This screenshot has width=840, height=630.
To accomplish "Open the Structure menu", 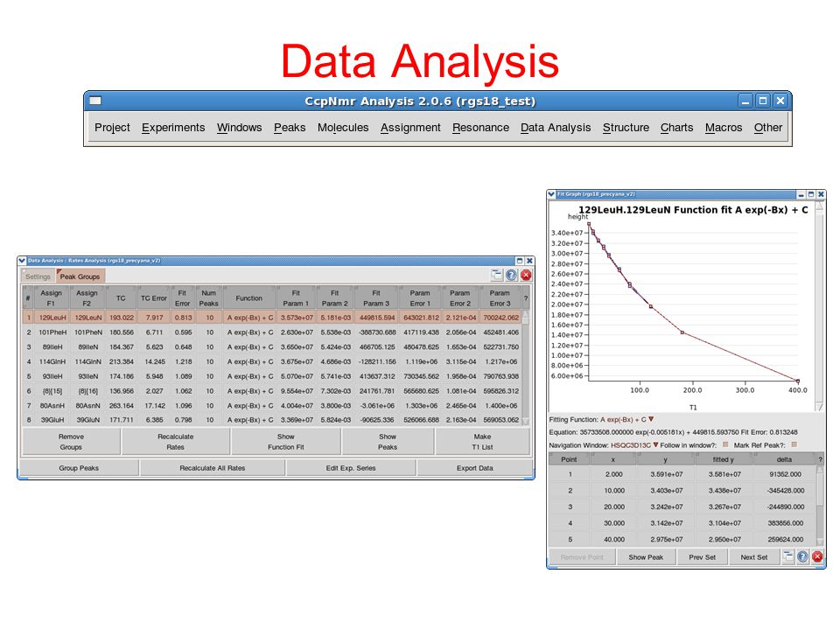I will point(626,128).
